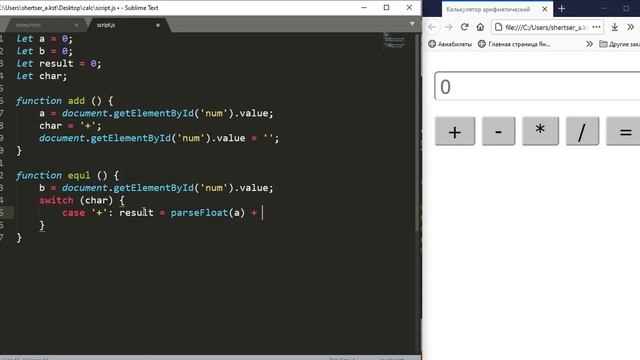The image size is (640, 360).
Task: Open the Другие закладки bookmarks folder
Action: pyautogui.click(x=619, y=44)
